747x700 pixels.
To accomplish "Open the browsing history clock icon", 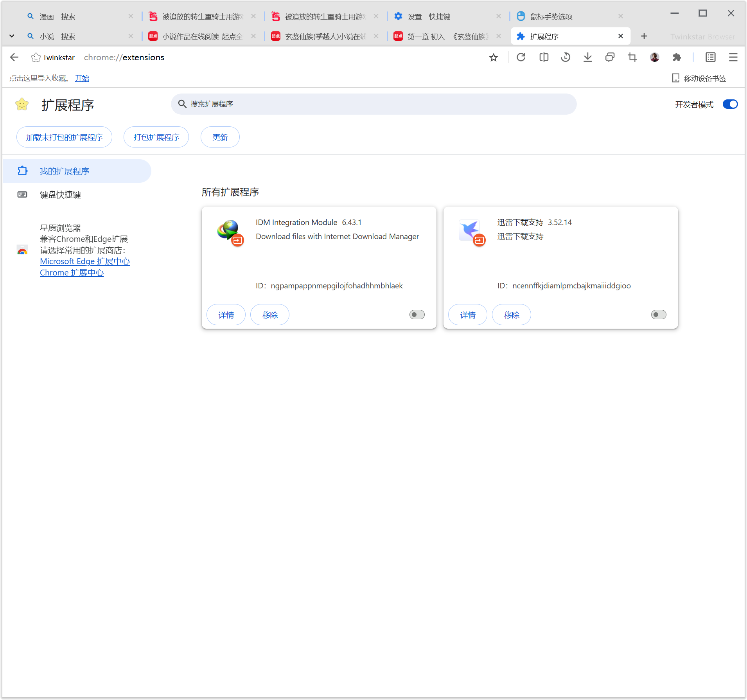I will (566, 58).
